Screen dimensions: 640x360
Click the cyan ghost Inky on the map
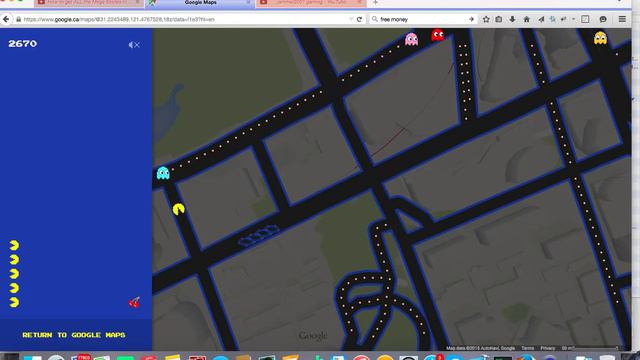pos(163,173)
